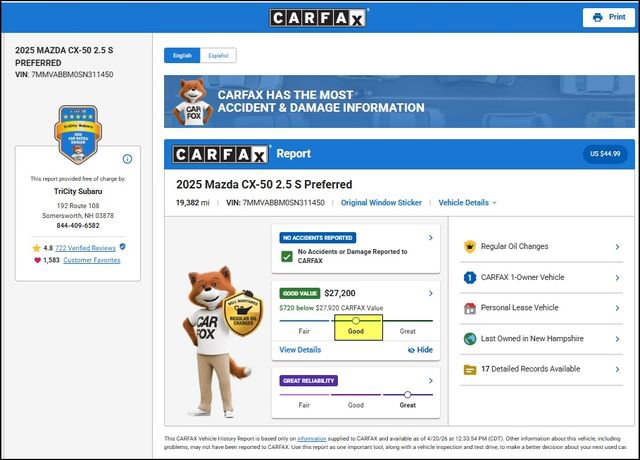The width and height of the screenshot is (640, 460).
Task: Expand the 17 Detailed Records Available chevron
Action: click(x=617, y=369)
